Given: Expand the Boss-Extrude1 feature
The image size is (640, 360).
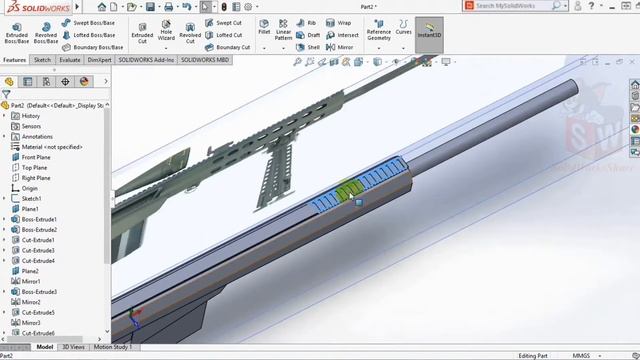Looking at the screenshot, I should point(4,219).
